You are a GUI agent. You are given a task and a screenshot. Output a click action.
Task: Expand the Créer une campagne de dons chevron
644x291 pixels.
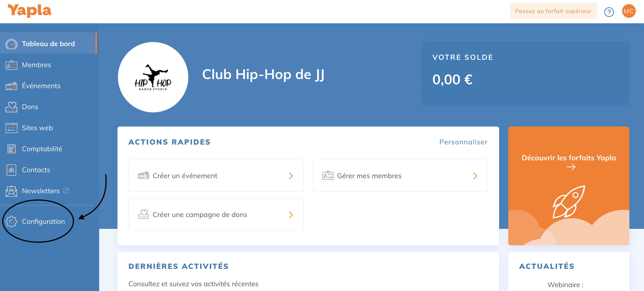point(291,214)
